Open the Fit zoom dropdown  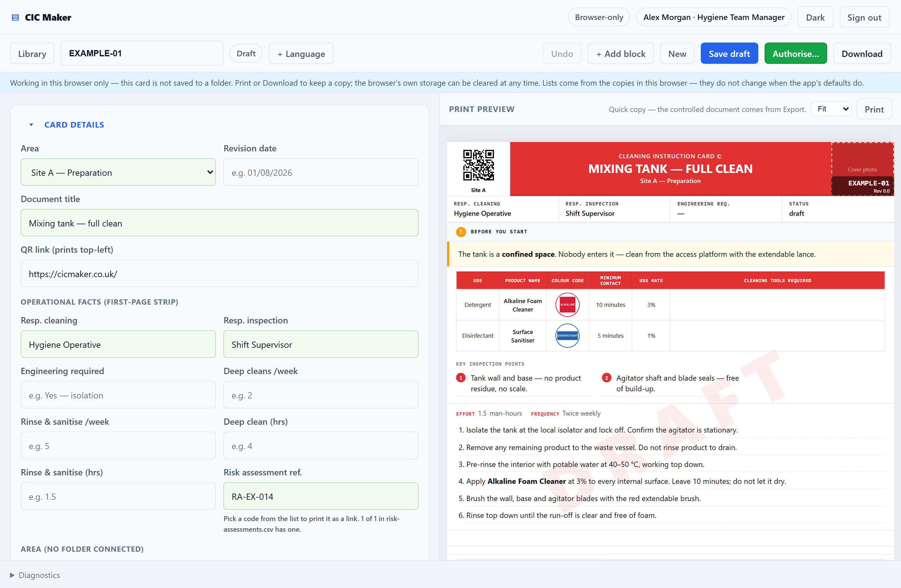tap(831, 109)
